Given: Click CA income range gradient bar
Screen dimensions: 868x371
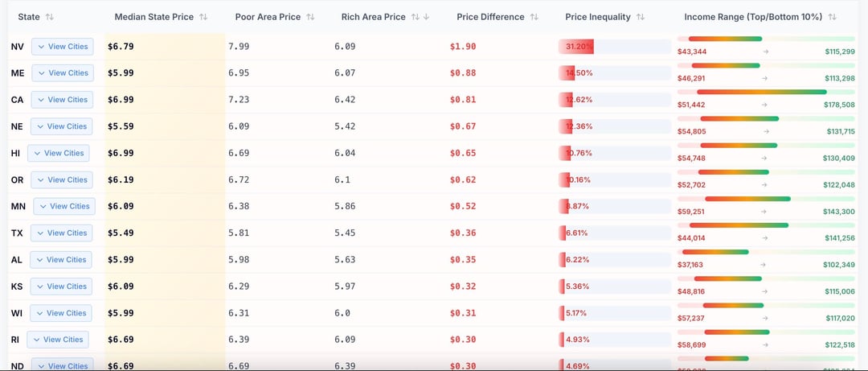Looking at the screenshot, I should tap(760, 92).
